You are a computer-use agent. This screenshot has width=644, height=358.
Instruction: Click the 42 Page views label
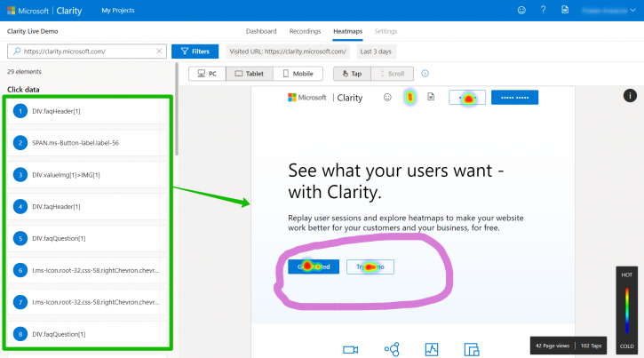[x=553, y=346]
